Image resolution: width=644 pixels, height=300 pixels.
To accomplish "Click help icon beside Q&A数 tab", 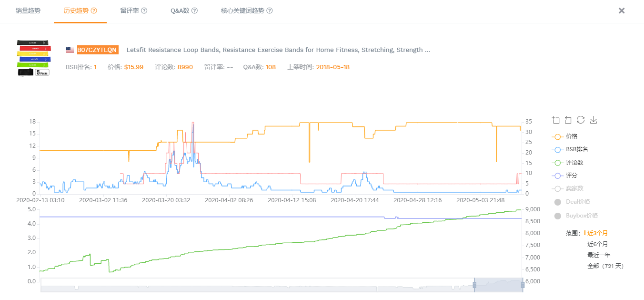I will pos(194,10).
